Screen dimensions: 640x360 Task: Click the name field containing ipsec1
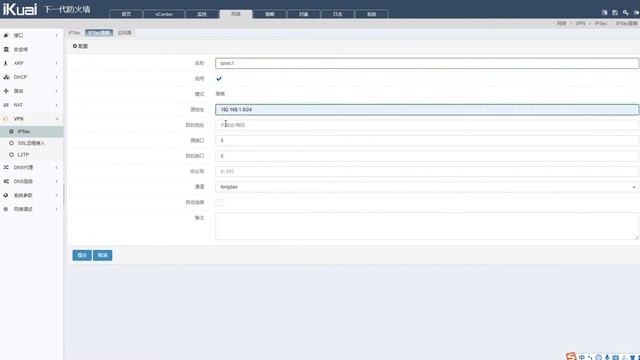tap(427, 63)
